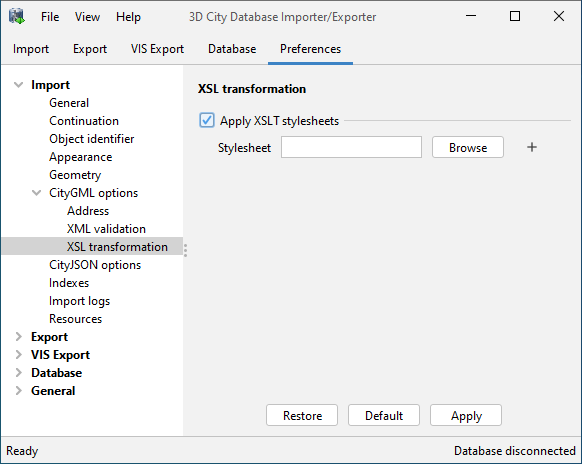Image resolution: width=582 pixels, height=464 pixels.
Task: Select Appearance in the preferences tree
Action: pyautogui.click(x=81, y=157)
